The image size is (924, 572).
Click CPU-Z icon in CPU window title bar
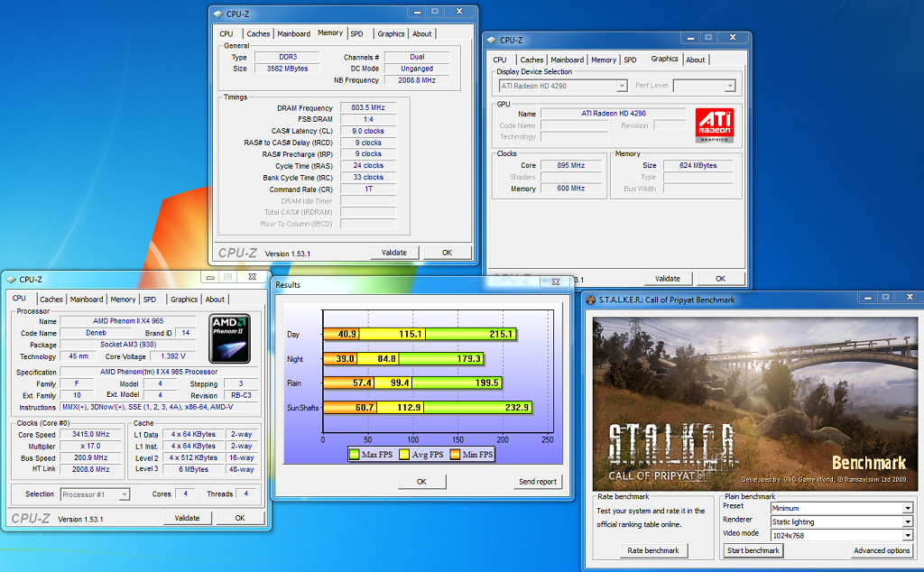10,280
